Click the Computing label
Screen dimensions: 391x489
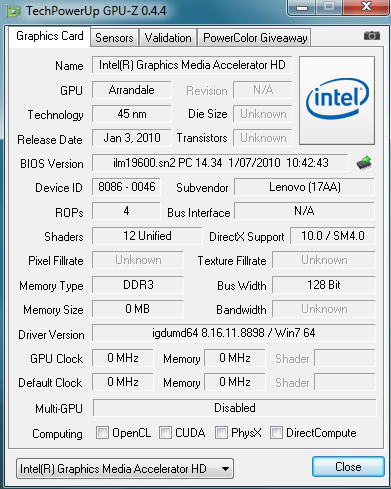(57, 434)
